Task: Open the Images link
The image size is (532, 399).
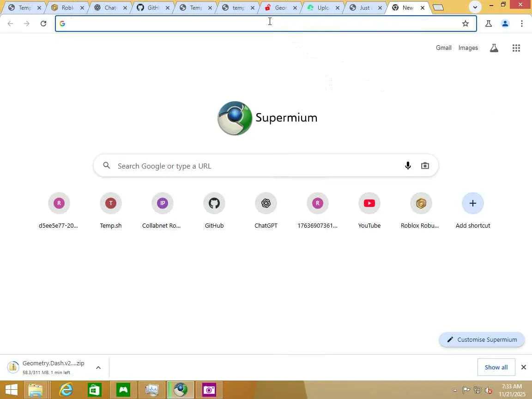Action: (x=468, y=48)
